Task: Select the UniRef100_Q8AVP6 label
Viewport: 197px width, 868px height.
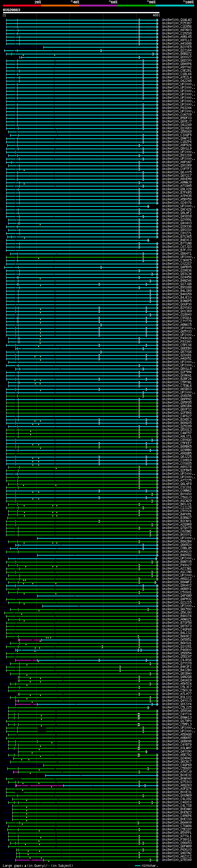Action: click(x=177, y=64)
